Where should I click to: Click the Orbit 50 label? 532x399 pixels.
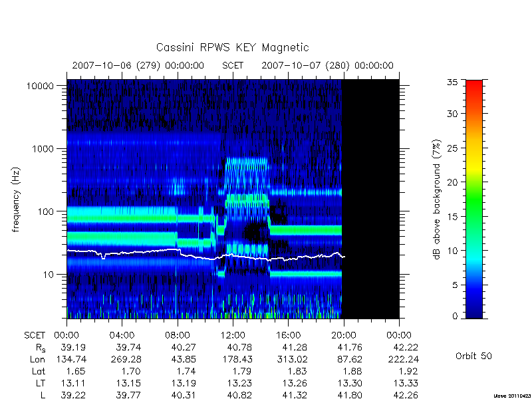tap(473, 356)
